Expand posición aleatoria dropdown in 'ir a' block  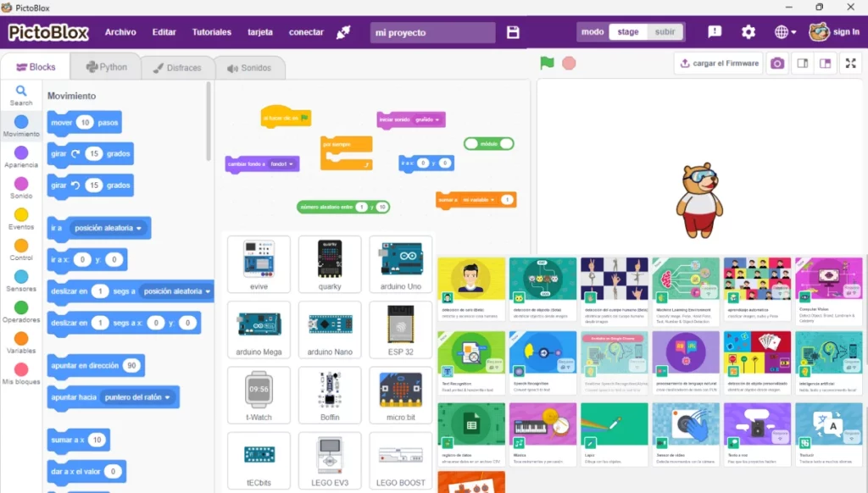click(108, 228)
